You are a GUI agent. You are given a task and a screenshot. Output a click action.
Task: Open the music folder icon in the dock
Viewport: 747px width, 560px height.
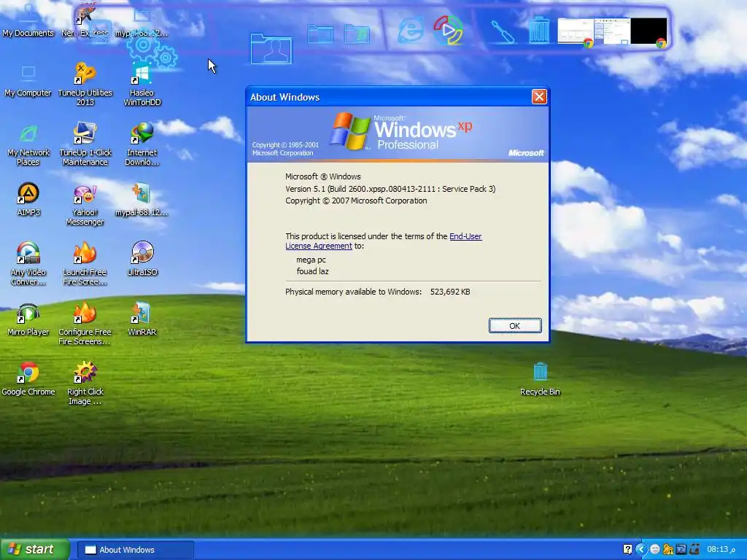[357, 34]
